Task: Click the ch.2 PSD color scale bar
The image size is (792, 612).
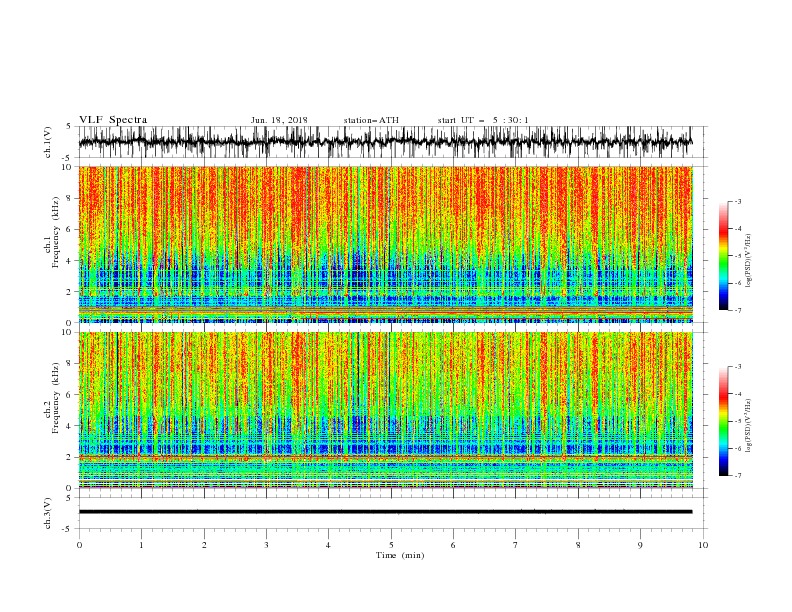Action: pos(724,421)
